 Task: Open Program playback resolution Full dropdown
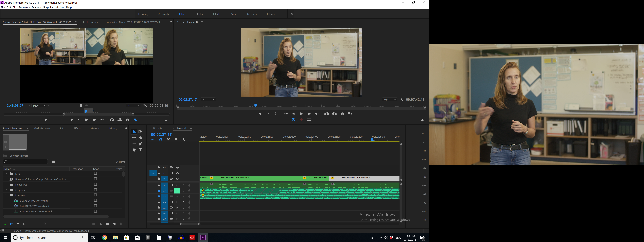click(390, 99)
